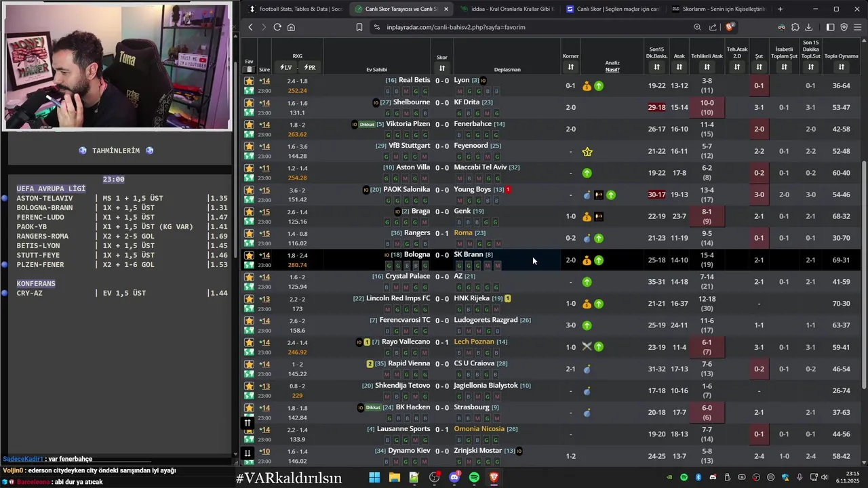Reload the inplayradar page
The height and width of the screenshot is (488, 868).
point(277,27)
